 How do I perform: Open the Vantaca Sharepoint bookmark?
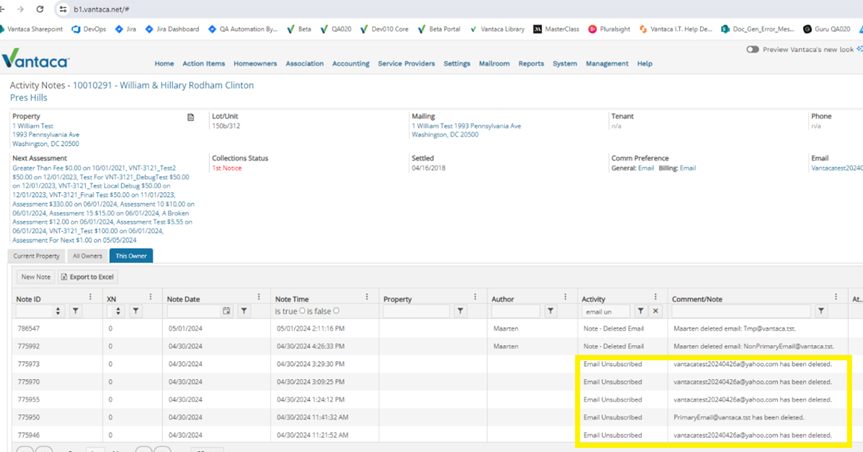coord(31,29)
